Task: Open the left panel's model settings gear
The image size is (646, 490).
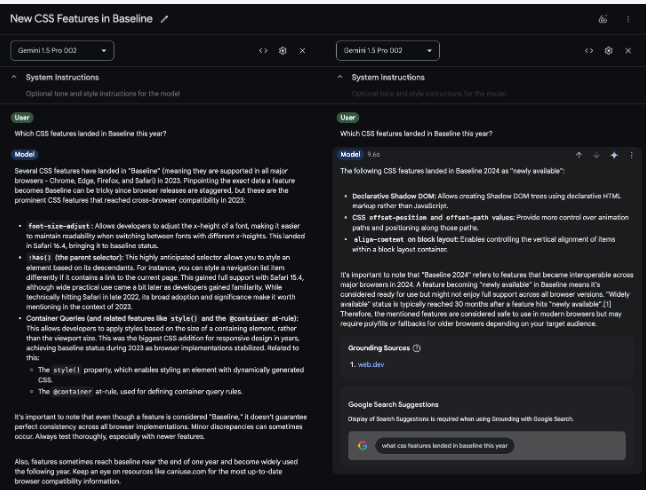Action: click(x=283, y=50)
